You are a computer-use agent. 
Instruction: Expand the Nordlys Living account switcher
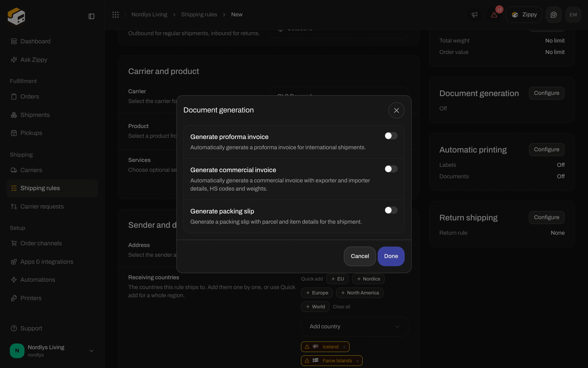(x=52, y=351)
